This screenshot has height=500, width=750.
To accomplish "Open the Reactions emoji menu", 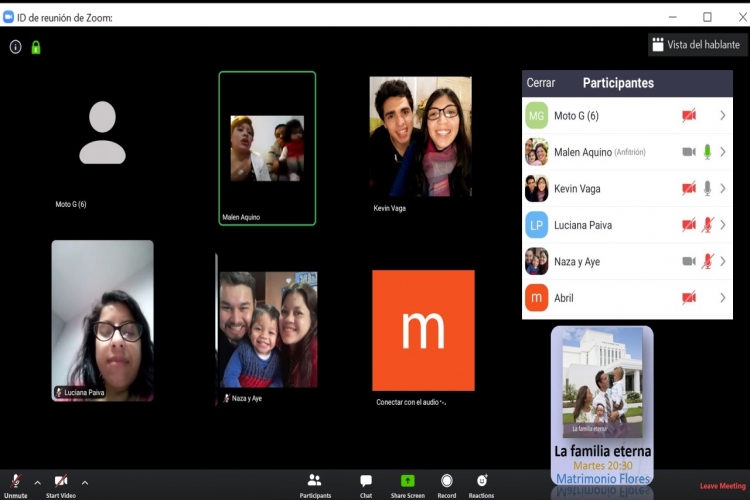I will point(481,486).
